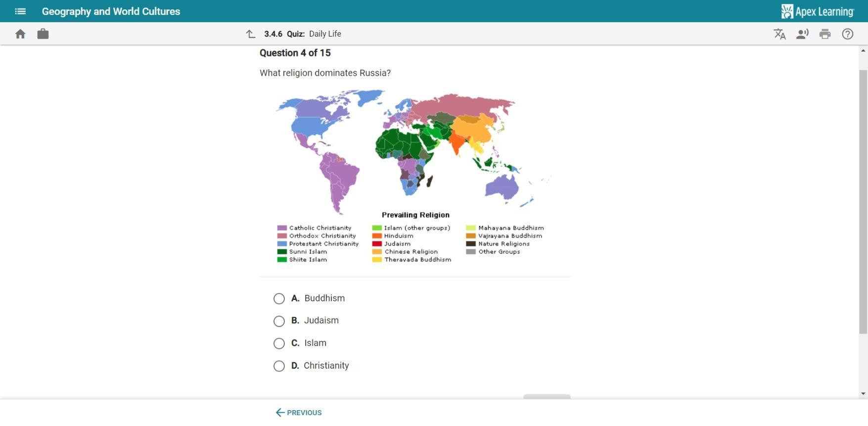868x426 pixels.
Task: Click the Protestant Christianity legend swatch
Action: pyautogui.click(x=282, y=244)
